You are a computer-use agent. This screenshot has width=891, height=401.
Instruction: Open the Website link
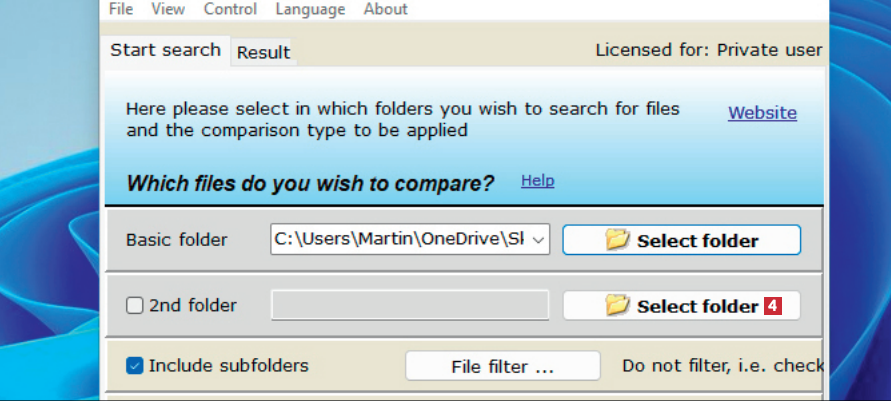pos(762,113)
